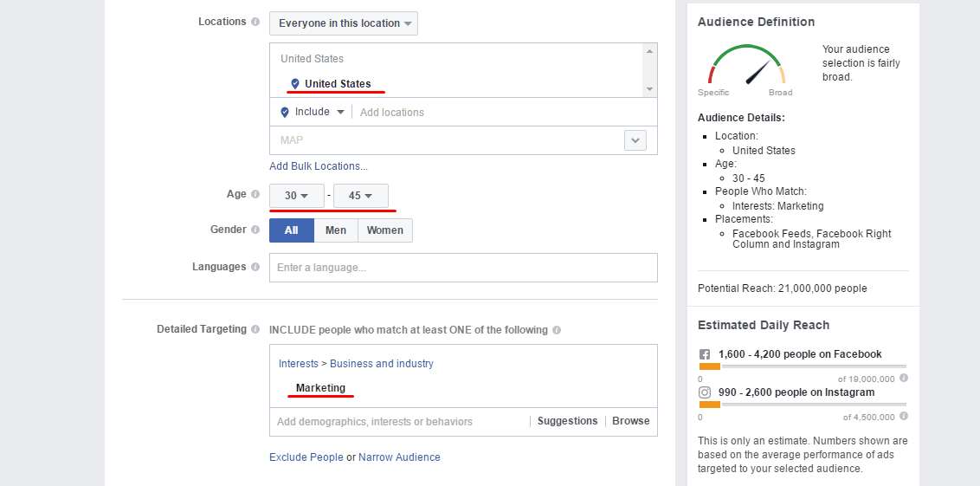Click the Facebook logo icon in Estimated Daily Reach

pyautogui.click(x=705, y=354)
